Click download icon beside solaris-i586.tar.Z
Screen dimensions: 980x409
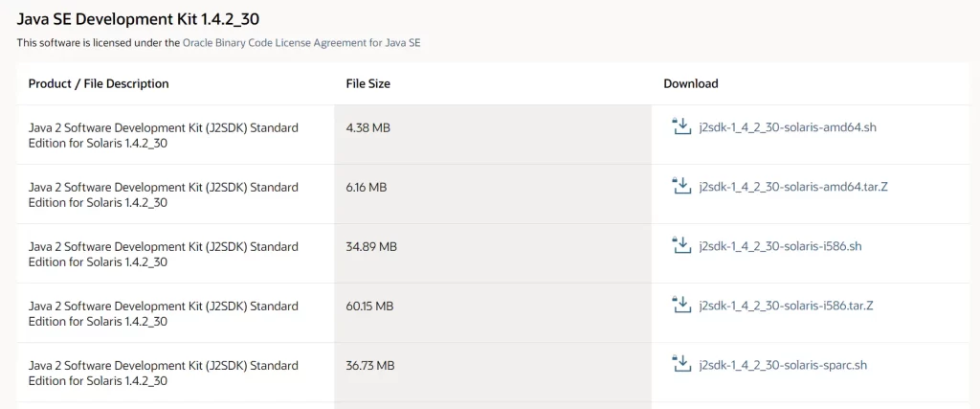click(x=680, y=304)
